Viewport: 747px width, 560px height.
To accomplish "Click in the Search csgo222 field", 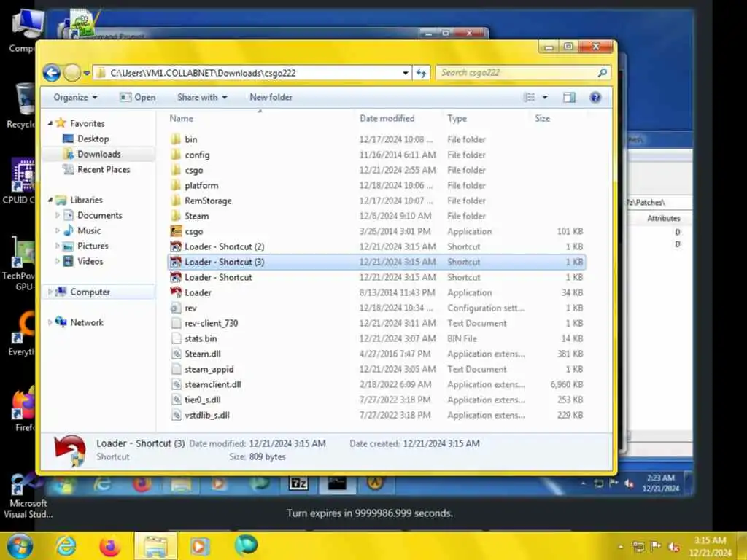I will click(516, 72).
